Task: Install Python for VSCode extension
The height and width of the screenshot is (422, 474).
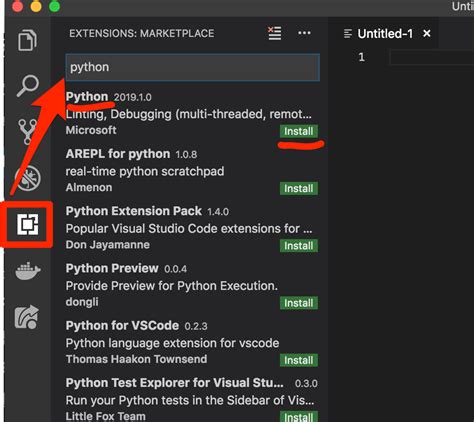Action: point(299,361)
